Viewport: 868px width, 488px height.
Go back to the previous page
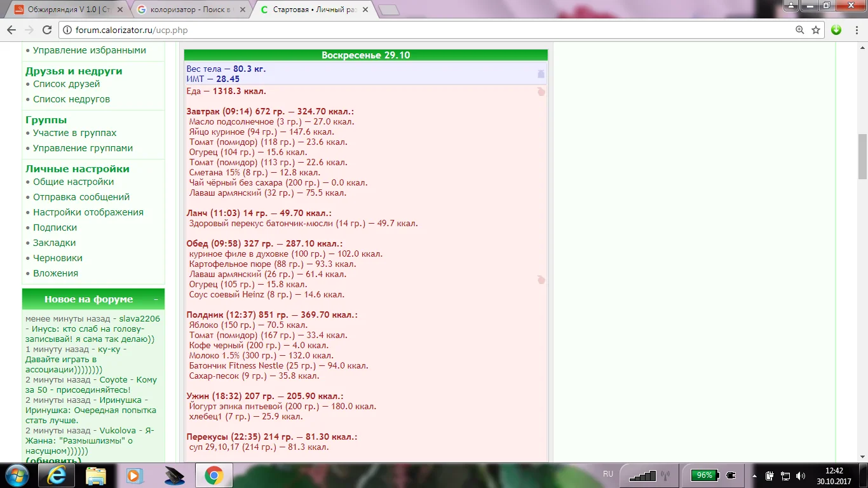click(x=12, y=30)
